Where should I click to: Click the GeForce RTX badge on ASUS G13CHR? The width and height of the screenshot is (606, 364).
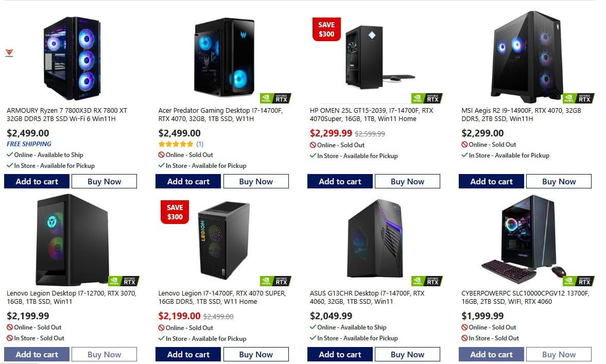(x=427, y=281)
